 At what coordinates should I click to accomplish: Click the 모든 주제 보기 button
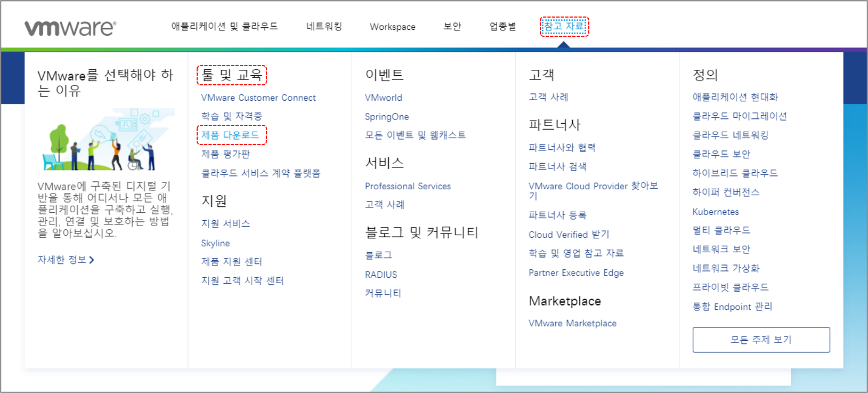(761, 340)
